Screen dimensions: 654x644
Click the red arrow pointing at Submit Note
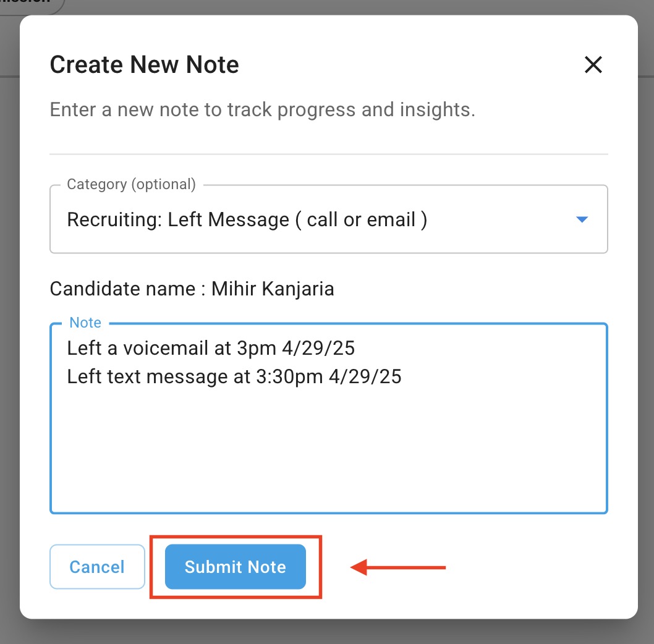(x=398, y=567)
